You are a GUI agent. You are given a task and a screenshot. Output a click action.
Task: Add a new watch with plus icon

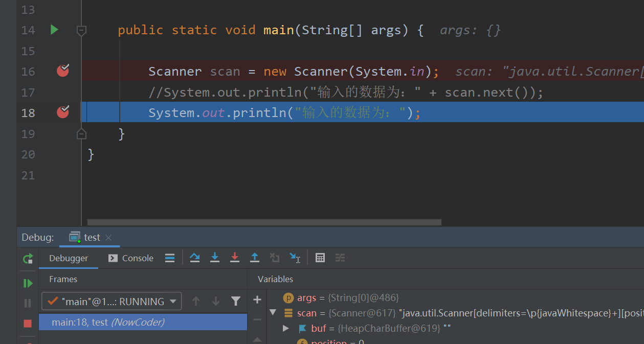(257, 300)
